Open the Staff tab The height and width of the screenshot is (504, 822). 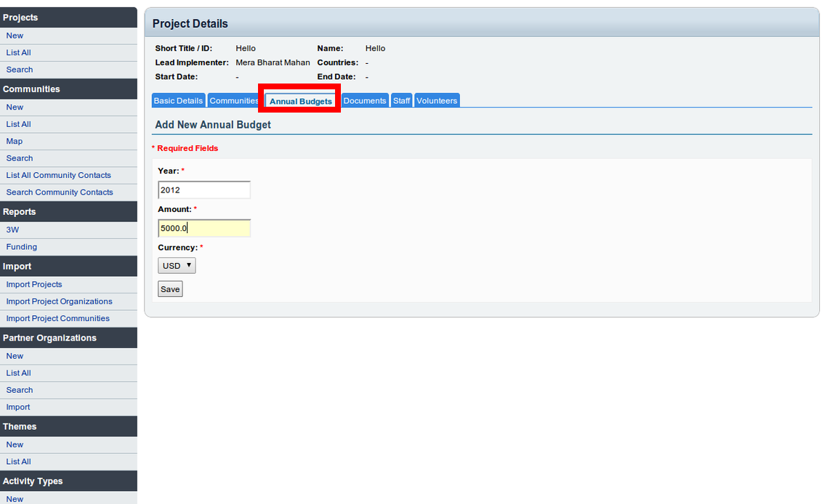tap(401, 101)
